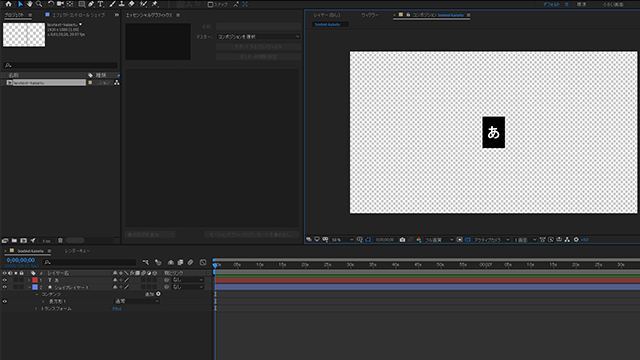Select the Zoom magnifier tool

pyautogui.click(x=39, y=4)
